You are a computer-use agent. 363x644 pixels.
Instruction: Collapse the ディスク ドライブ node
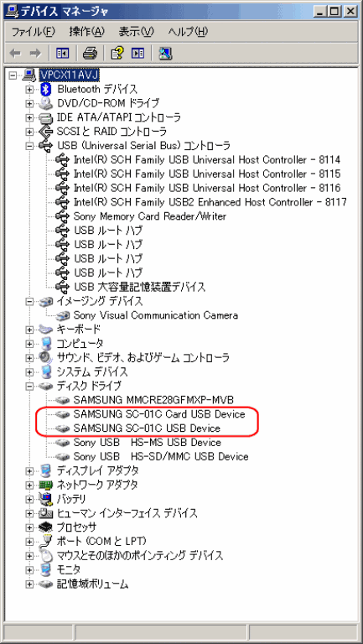[29, 386]
